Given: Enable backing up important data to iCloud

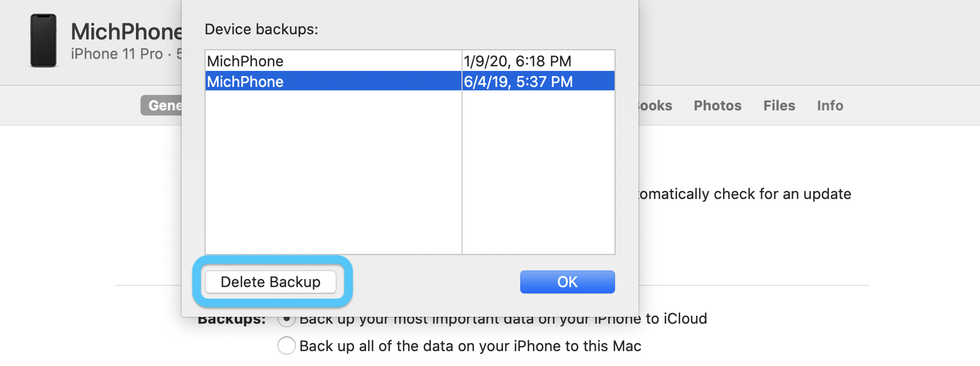Looking at the screenshot, I should (x=287, y=319).
